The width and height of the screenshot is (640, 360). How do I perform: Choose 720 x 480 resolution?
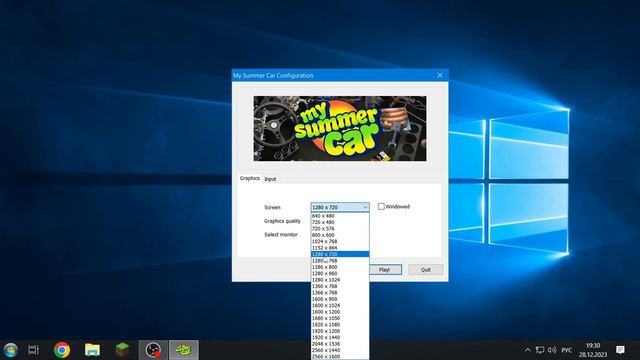340,222
